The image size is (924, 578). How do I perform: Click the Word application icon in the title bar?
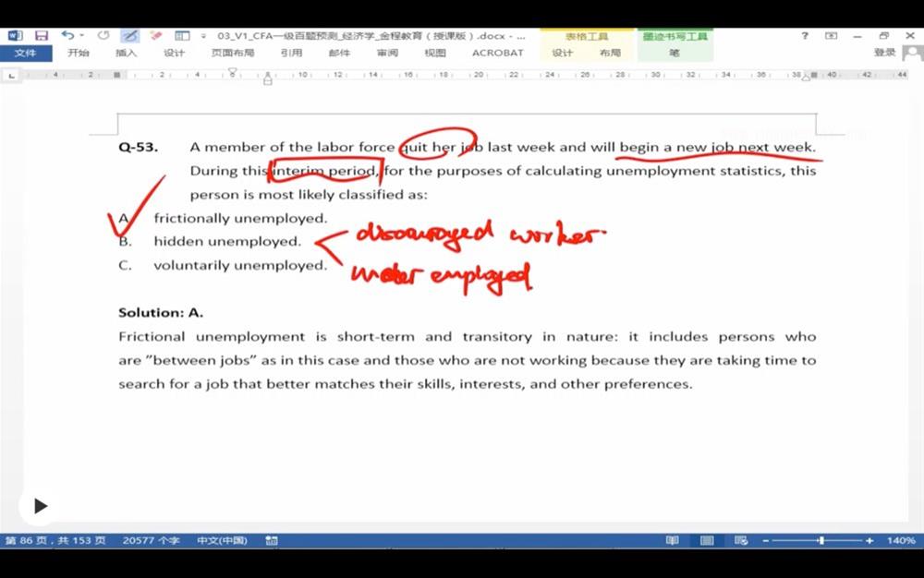[16, 36]
